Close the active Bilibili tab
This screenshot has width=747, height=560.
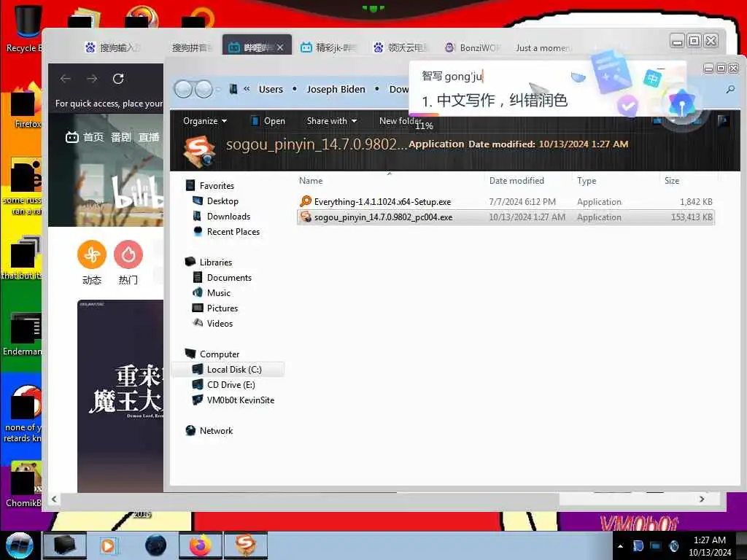click(280, 47)
